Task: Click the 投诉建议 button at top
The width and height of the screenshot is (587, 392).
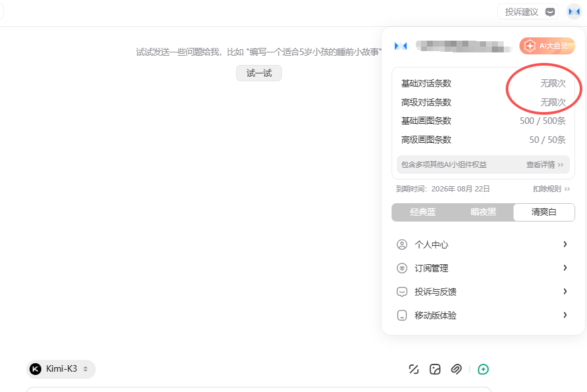Action: click(528, 12)
